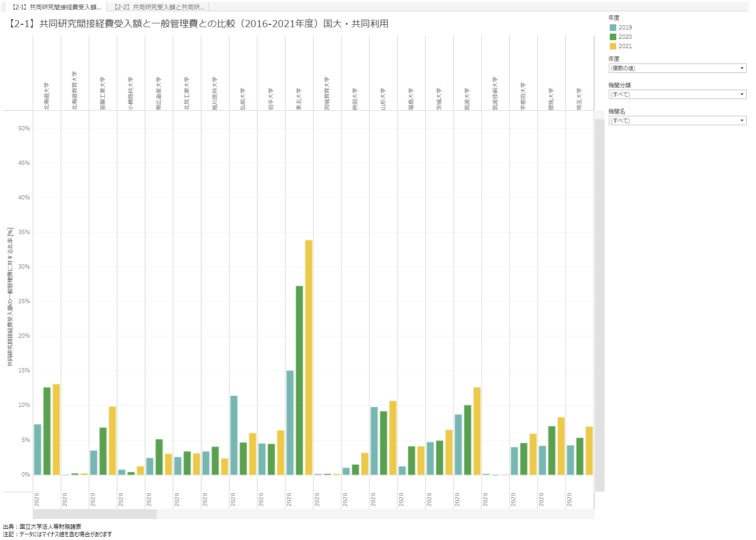The width and height of the screenshot is (756, 540).
Task: Click the 岩手大学 column header
Action: click(271, 99)
